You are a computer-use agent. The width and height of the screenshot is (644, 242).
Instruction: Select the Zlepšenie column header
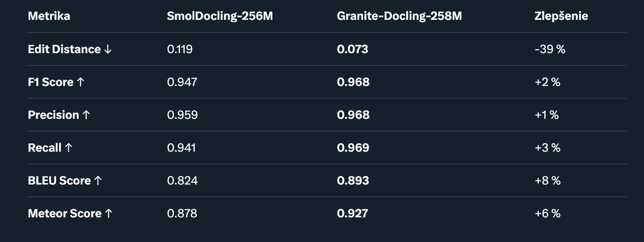[x=561, y=16]
